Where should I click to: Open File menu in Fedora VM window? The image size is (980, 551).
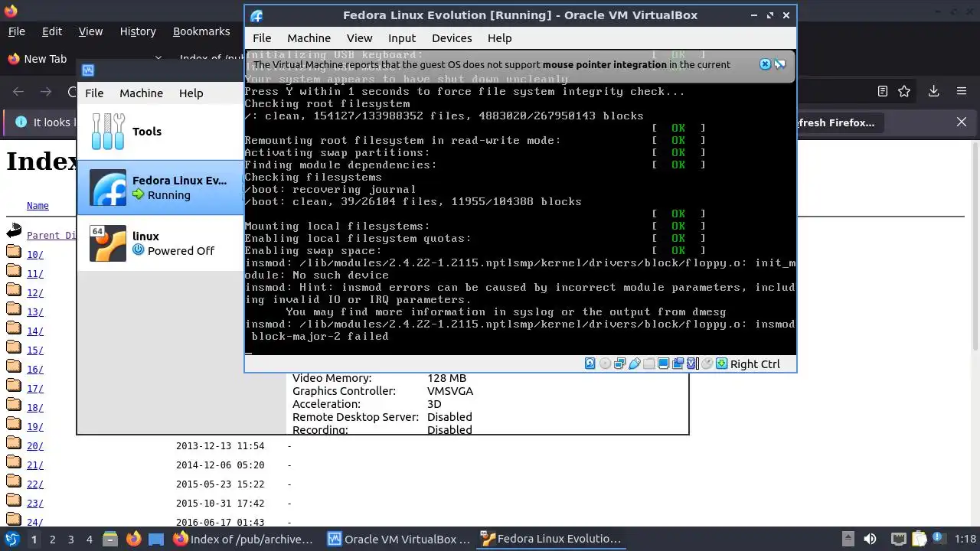pyautogui.click(x=262, y=37)
